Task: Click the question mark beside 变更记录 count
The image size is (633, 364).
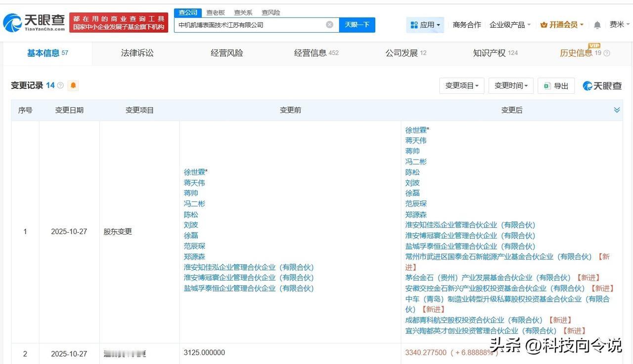Action: click(x=59, y=85)
